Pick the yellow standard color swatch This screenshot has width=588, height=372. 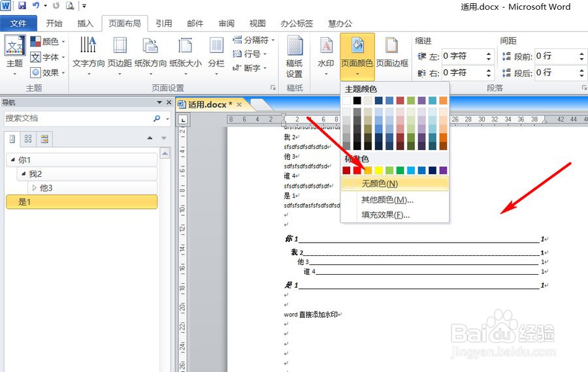click(379, 170)
